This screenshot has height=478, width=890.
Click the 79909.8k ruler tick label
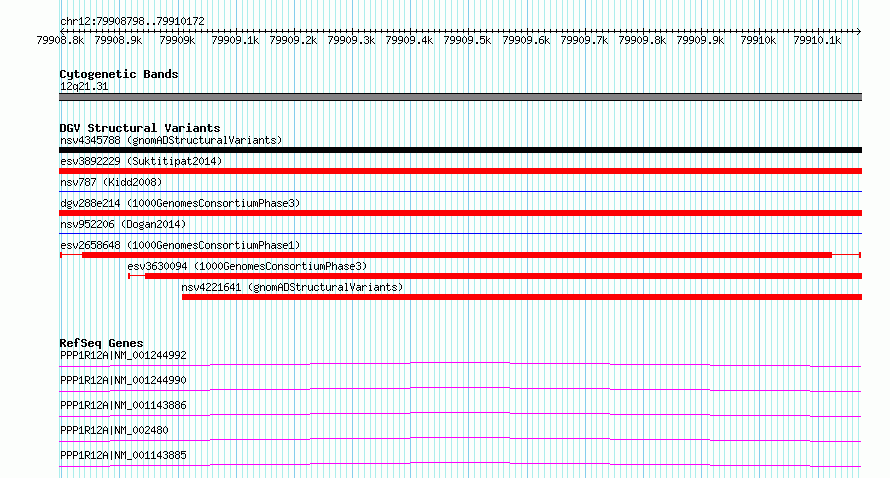pos(642,41)
